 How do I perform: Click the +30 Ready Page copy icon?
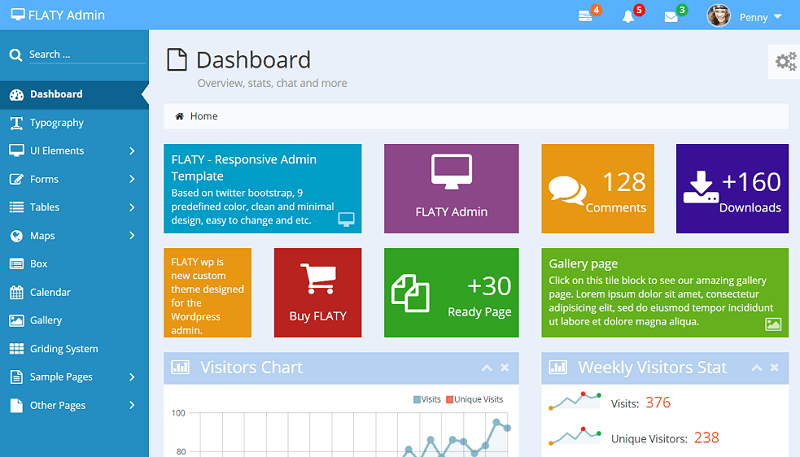[410, 293]
